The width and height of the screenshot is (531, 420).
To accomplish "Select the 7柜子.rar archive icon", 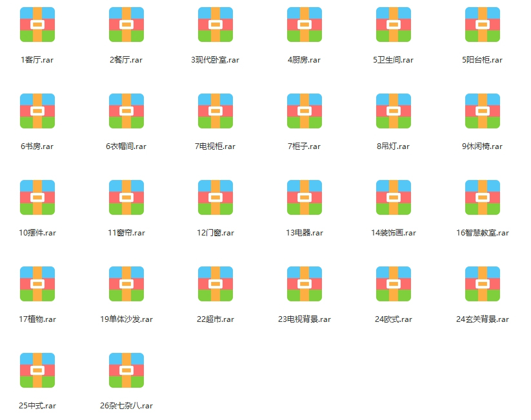I will tap(305, 111).
